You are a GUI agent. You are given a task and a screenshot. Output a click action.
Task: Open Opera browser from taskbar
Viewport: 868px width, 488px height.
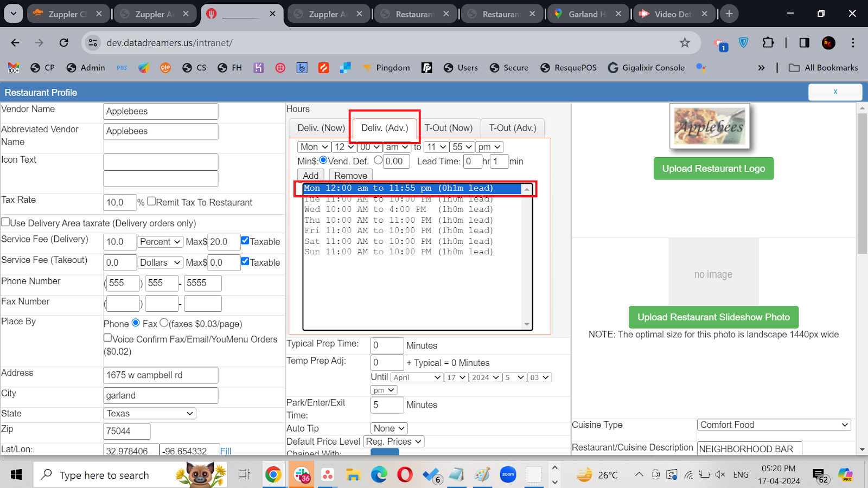click(405, 475)
